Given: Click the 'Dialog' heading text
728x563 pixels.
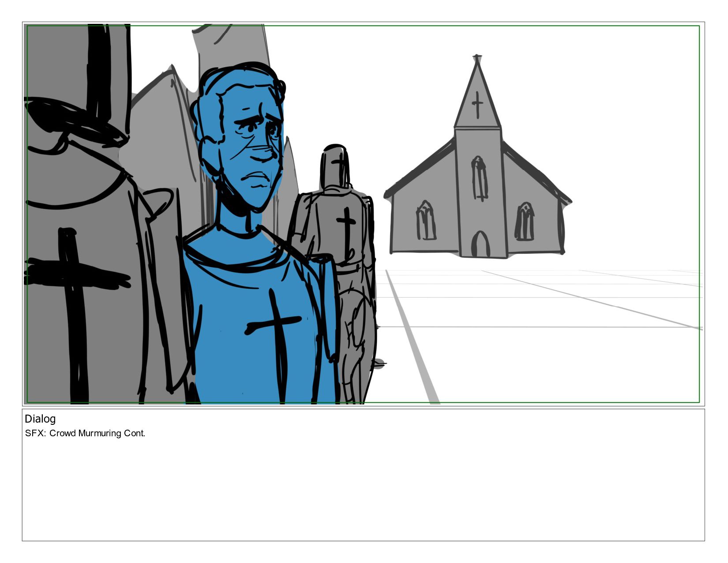Looking at the screenshot, I should coord(40,419).
